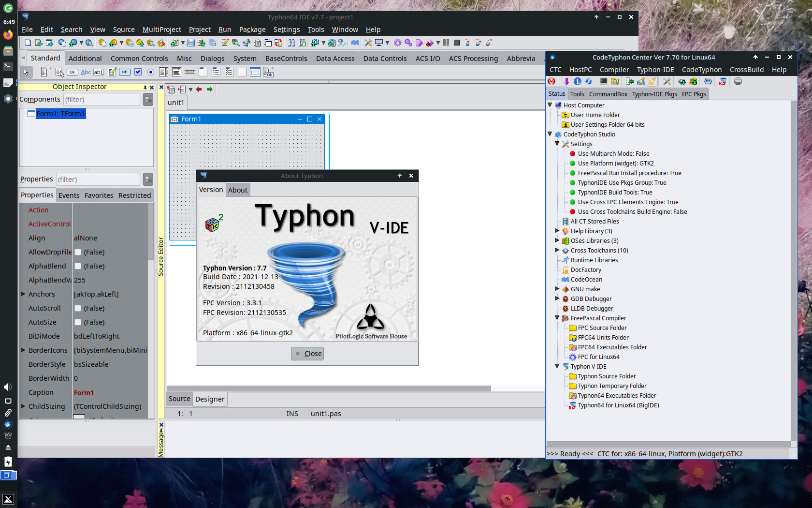The height and width of the screenshot is (508, 812).
Task: Collapse the Settings tree node
Action: tap(557, 144)
